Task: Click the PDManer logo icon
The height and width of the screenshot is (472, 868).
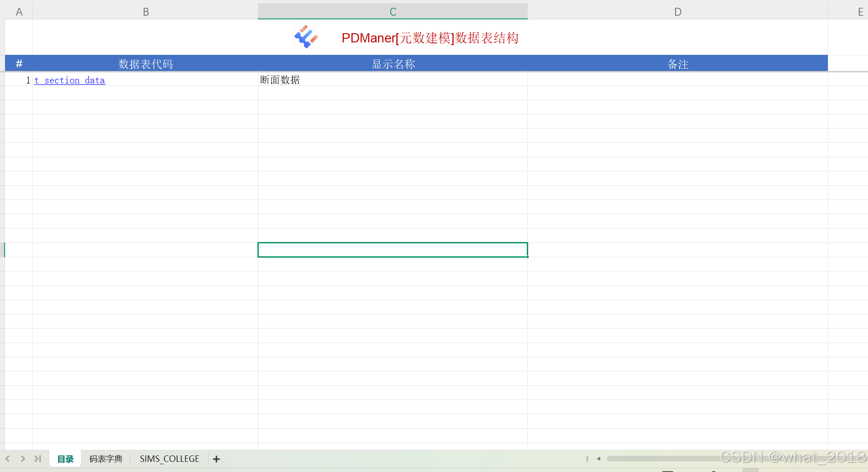Action: (305, 37)
